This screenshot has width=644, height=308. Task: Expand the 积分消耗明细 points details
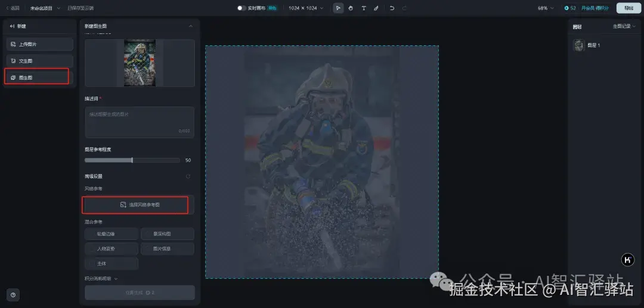tap(101, 278)
